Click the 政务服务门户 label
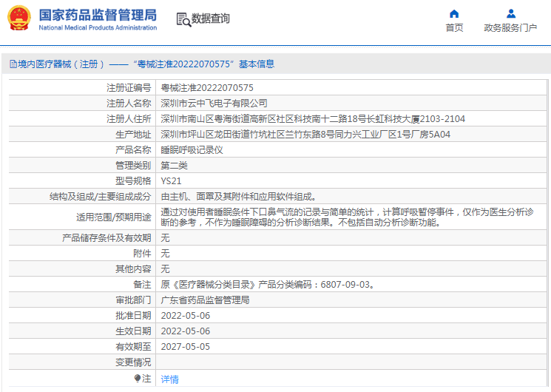551x392 pixels. 510,28
